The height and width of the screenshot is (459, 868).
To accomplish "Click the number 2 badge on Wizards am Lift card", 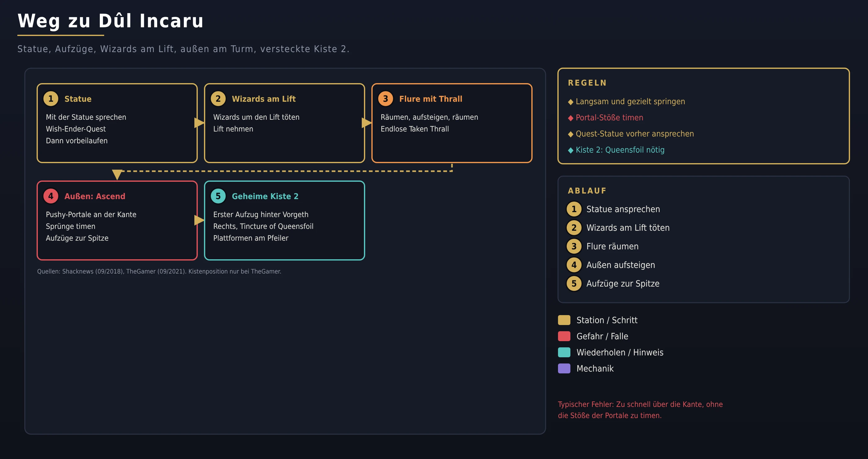I will click(218, 99).
